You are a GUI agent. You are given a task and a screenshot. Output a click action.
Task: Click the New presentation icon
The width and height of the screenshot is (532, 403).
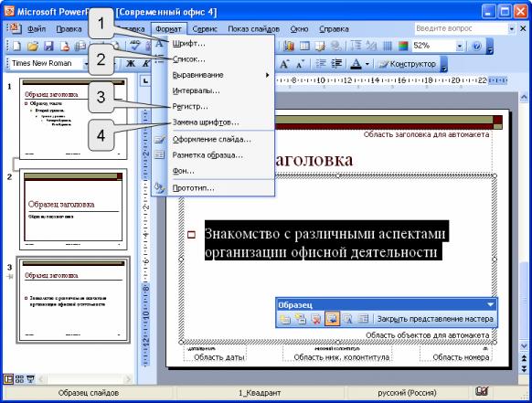click(x=16, y=46)
